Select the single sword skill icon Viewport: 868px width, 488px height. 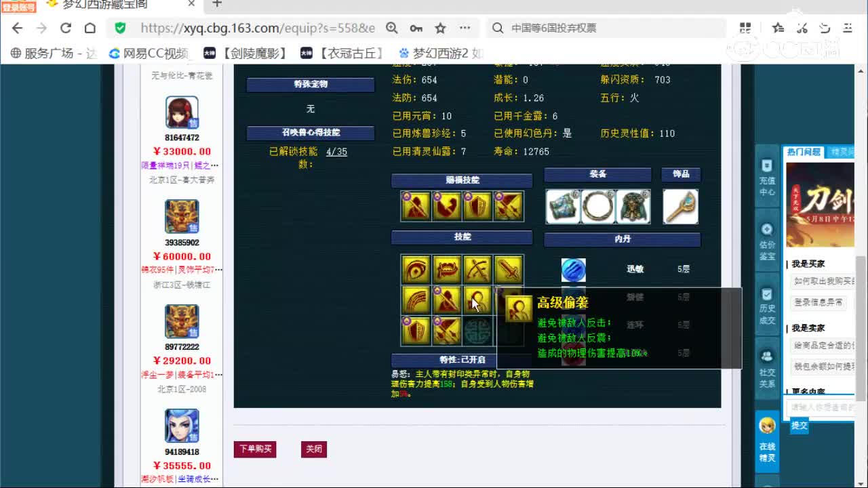[509, 270]
